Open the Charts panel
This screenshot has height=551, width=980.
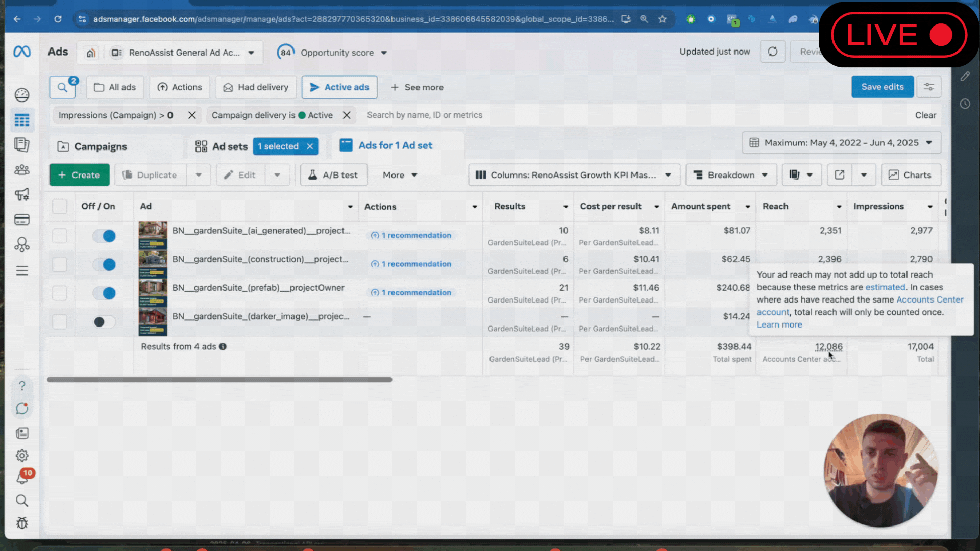[911, 175]
